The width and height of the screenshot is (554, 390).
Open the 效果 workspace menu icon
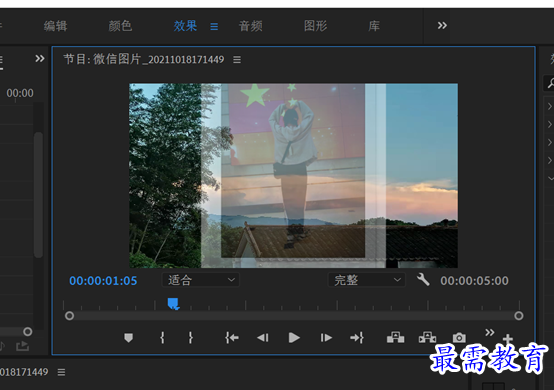click(x=214, y=26)
